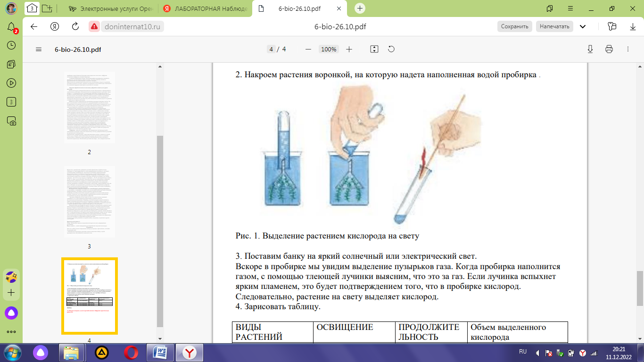Click doninternat10.ru address field
The height and width of the screenshot is (362, 644).
[x=132, y=27]
